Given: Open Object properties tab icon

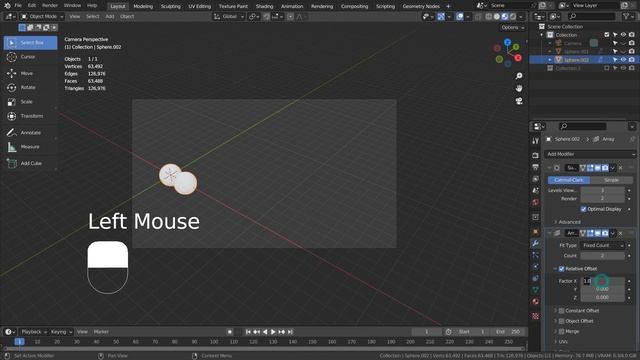Looking at the screenshot, I should click(536, 232).
